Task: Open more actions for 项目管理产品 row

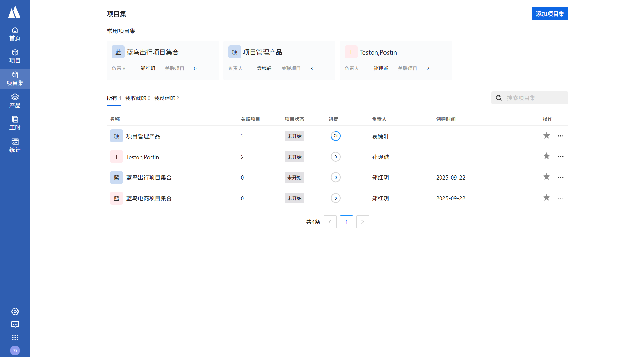Action: tap(560, 136)
